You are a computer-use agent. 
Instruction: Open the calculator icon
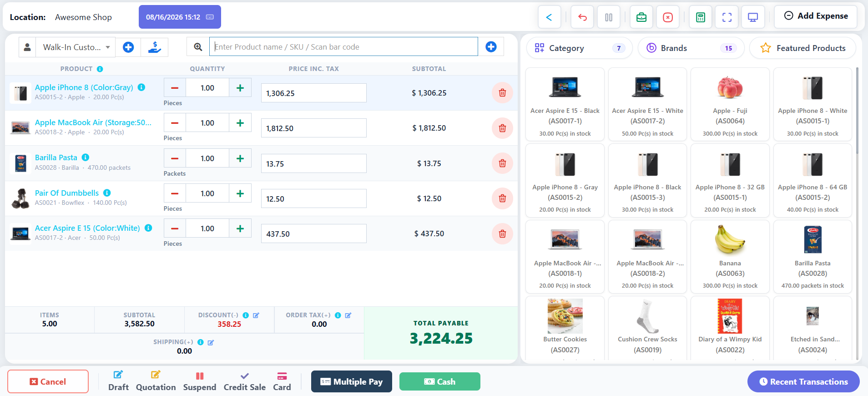point(701,17)
